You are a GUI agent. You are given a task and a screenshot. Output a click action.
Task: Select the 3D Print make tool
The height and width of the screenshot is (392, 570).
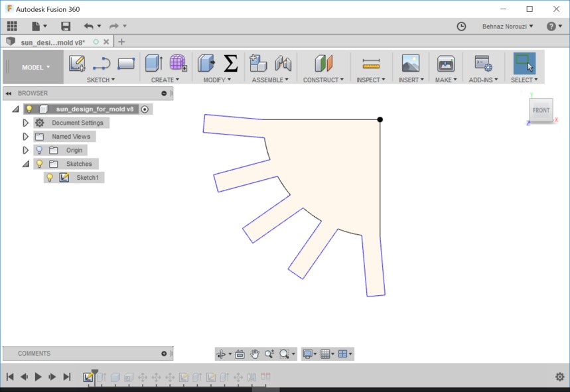click(x=446, y=63)
